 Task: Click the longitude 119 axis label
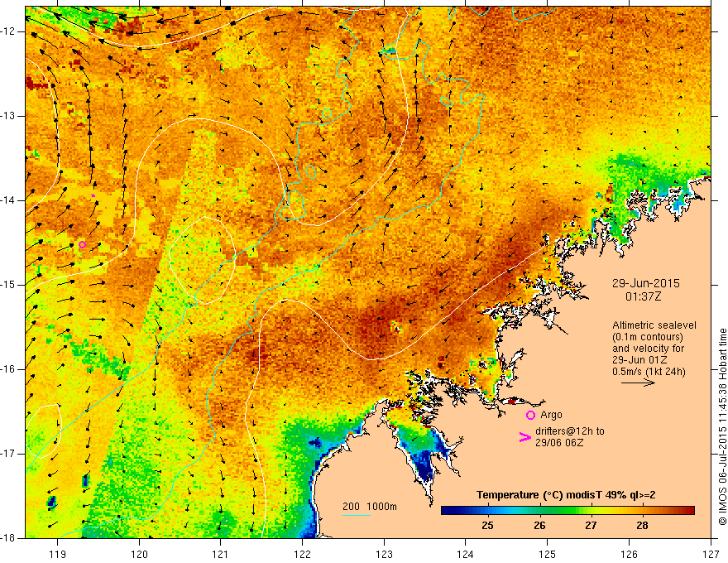[x=58, y=554]
